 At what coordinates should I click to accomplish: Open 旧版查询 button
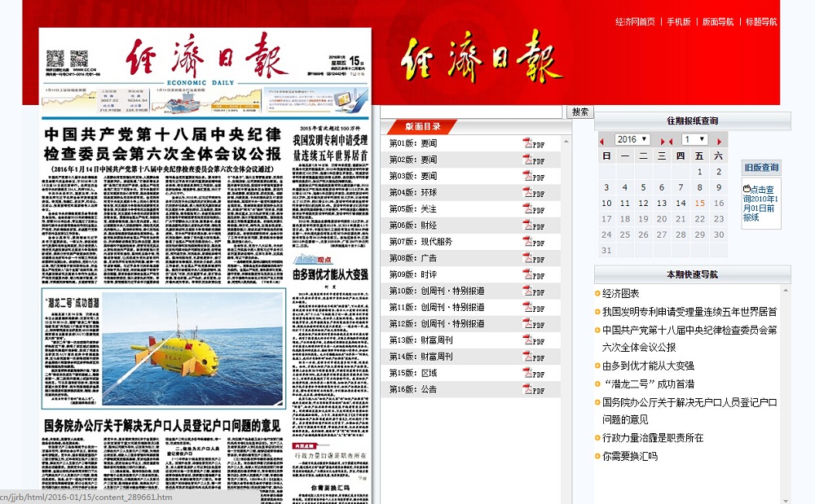[x=761, y=168]
